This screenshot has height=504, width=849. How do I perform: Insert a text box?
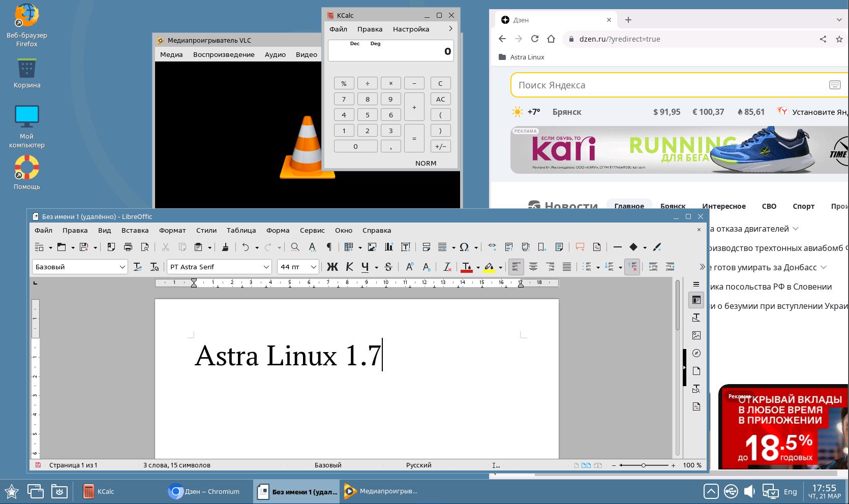pyautogui.click(x=405, y=247)
